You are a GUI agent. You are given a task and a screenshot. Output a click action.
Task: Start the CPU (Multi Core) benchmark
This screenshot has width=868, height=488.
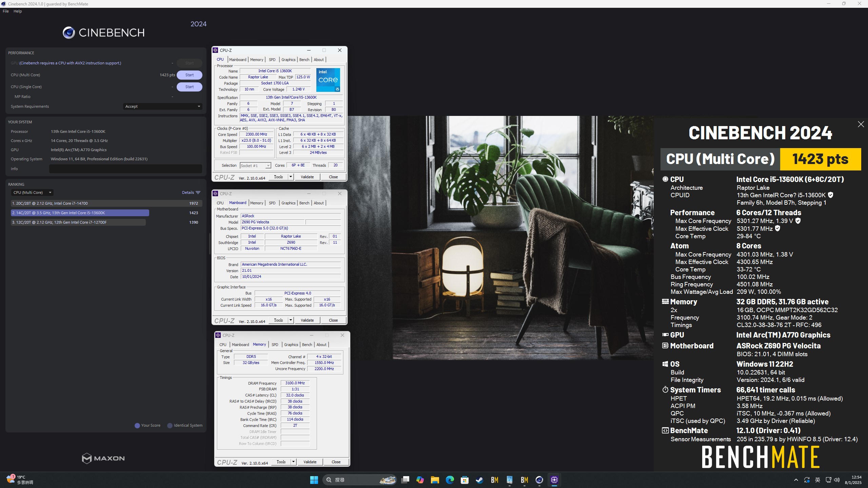coord(190,75)
